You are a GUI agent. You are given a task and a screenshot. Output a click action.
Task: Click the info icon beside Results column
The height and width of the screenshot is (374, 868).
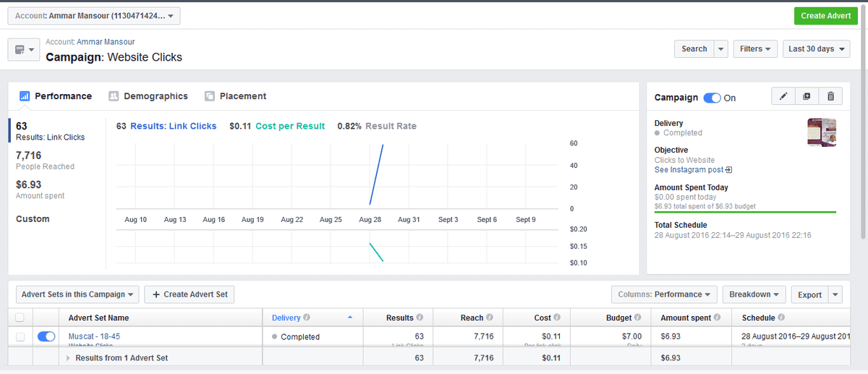[420, 318]
